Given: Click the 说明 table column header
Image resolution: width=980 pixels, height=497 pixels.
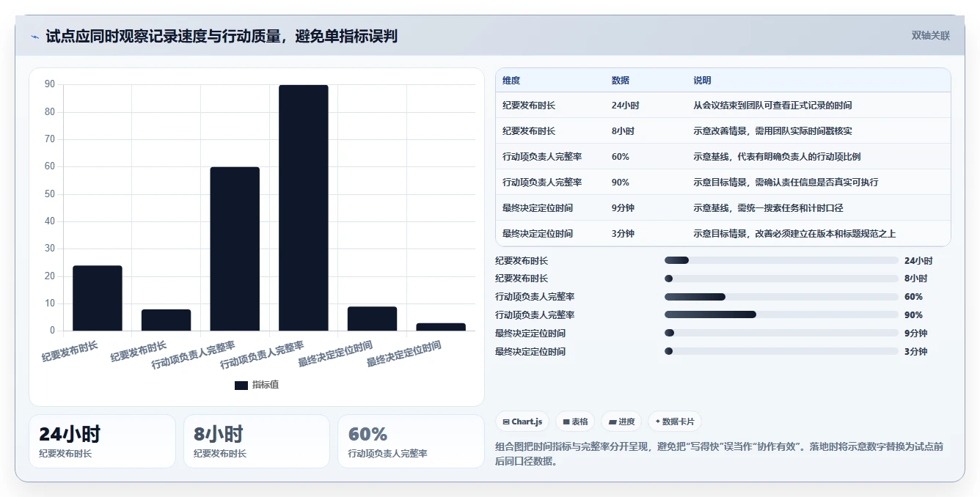Looking at the screenshot, I should [x=702, y=81].
